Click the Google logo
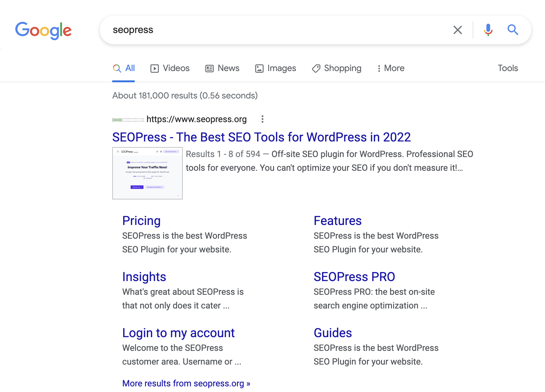Image resolution: width=545 pixels, height=392 pixels. (43, 31)
